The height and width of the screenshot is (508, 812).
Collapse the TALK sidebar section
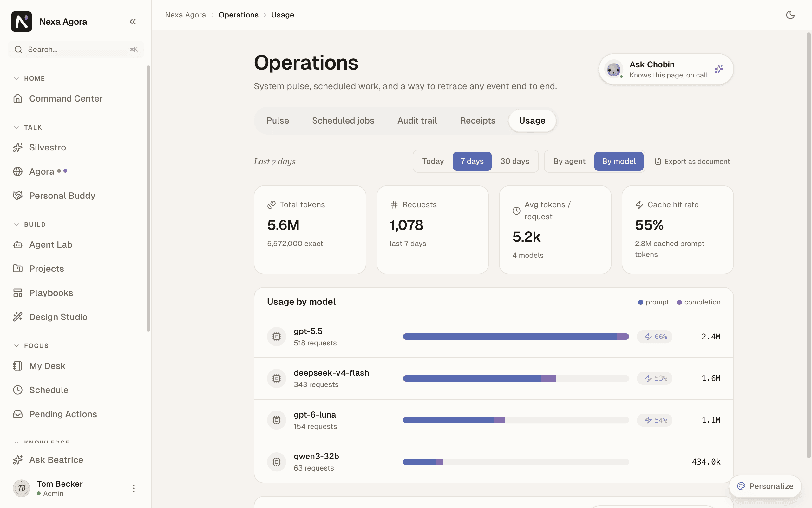click(28, 127)
